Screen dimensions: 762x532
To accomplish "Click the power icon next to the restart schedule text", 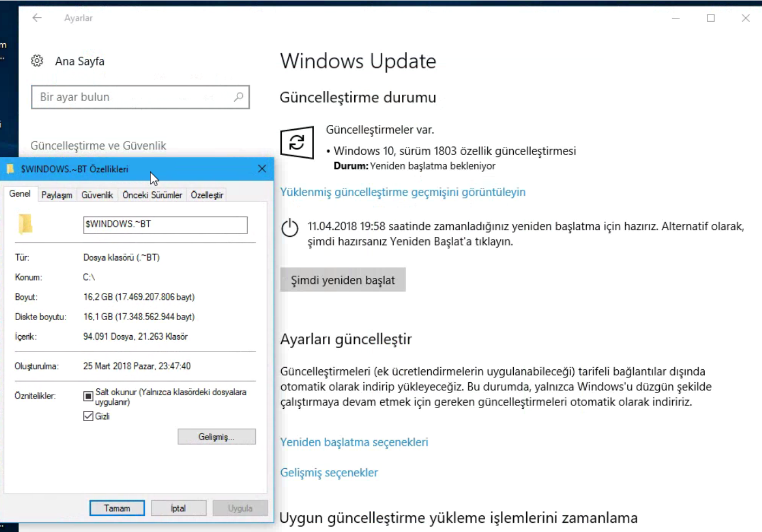I will 290,228.
